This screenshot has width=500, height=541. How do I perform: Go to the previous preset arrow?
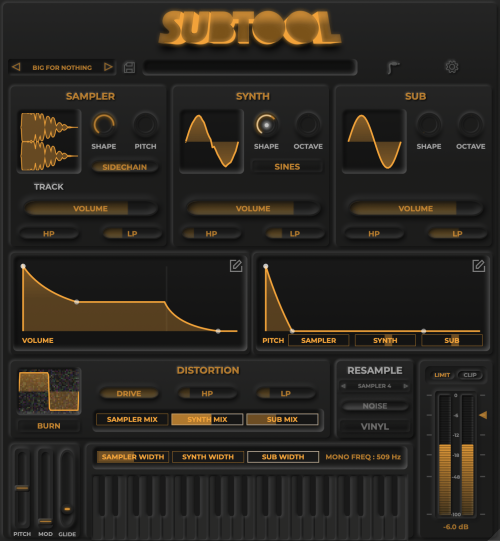[x=16, y=67]
